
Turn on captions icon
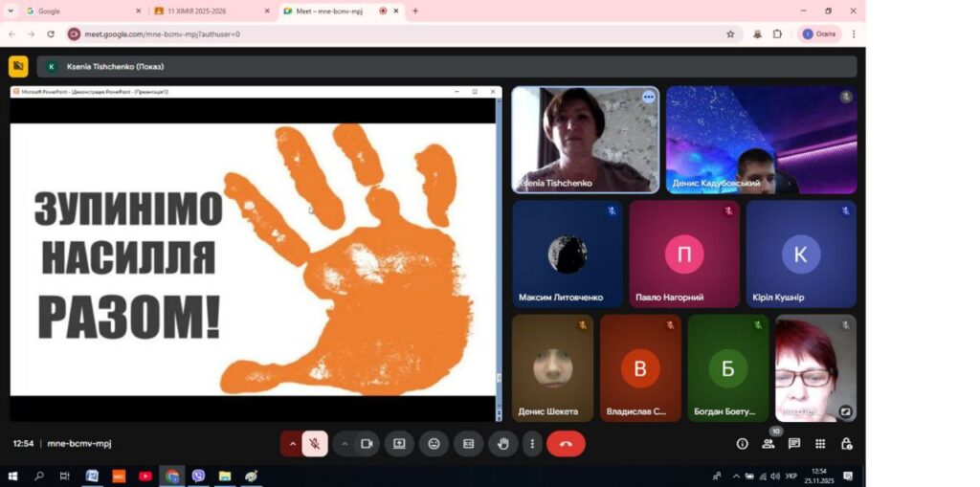468,444
